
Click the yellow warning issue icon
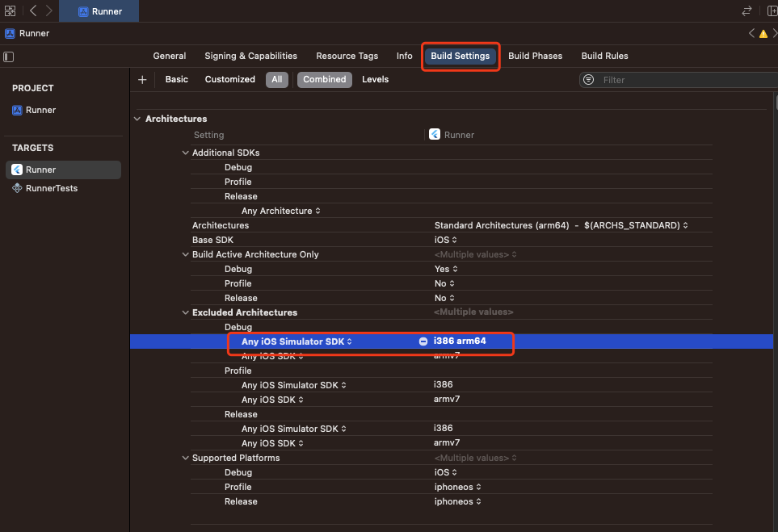point(763,34)
